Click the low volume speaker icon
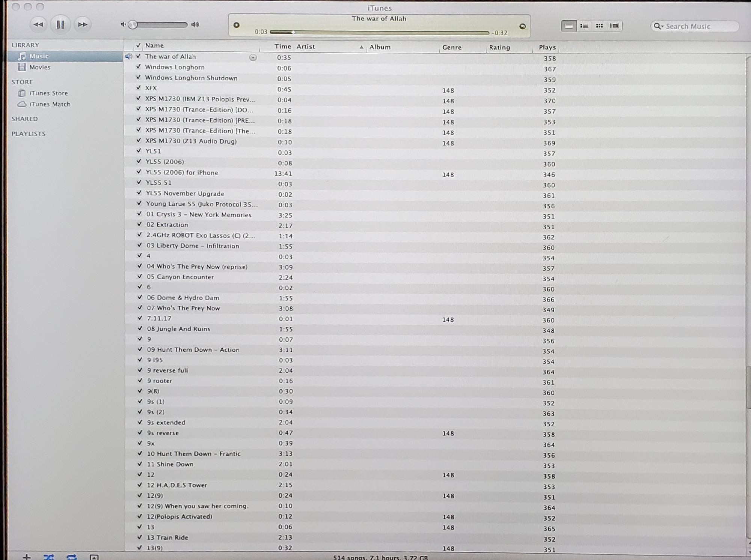The image size is (751, 560). click(123, 25)
